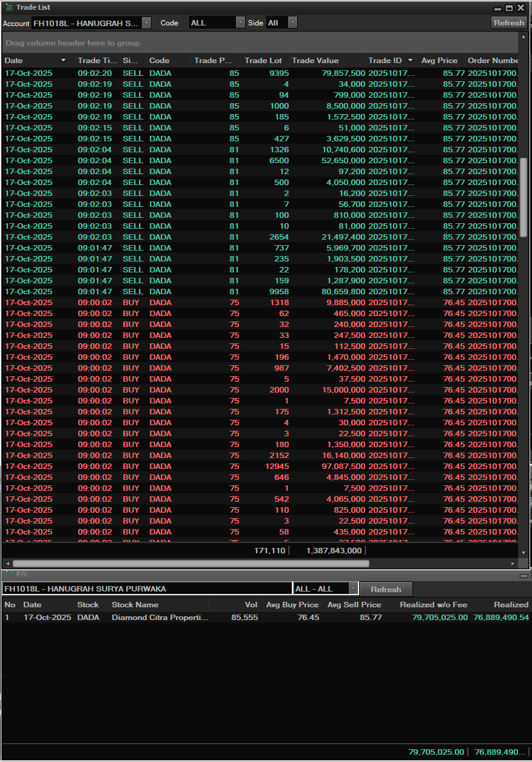Click the total value 1,387,843,000 footer
The image size is (532, 762).
(334, 551)
